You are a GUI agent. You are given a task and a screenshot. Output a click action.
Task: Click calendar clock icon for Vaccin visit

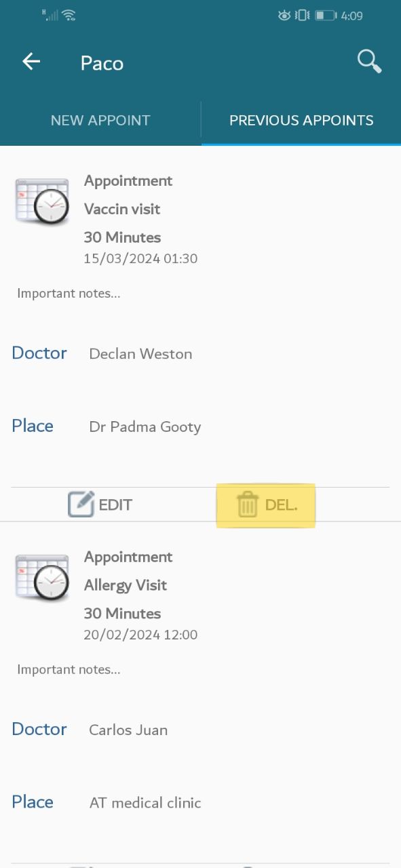pos(42,201)
